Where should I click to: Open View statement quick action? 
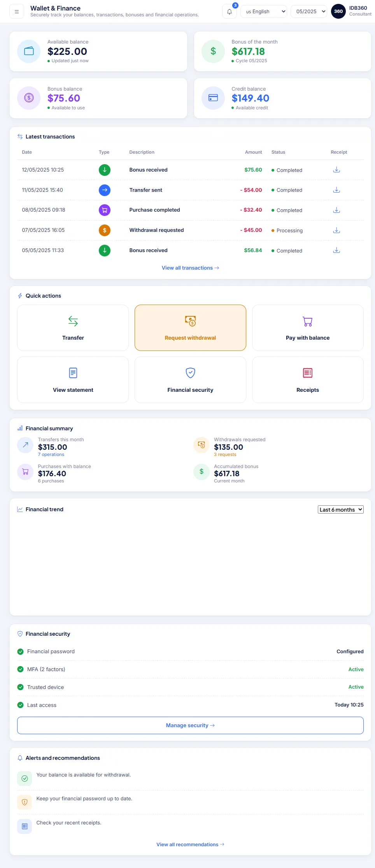pyautogui.click(x=73, y=380)
